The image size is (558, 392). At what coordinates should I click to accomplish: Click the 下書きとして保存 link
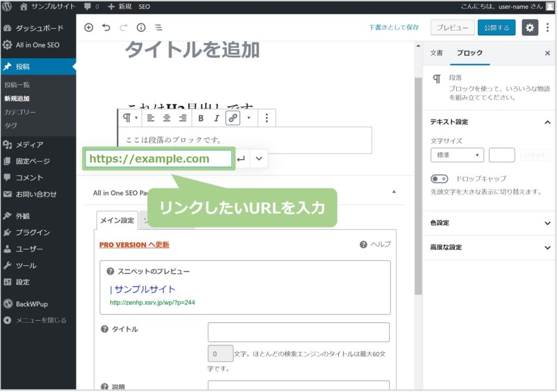tap(393, 28)
